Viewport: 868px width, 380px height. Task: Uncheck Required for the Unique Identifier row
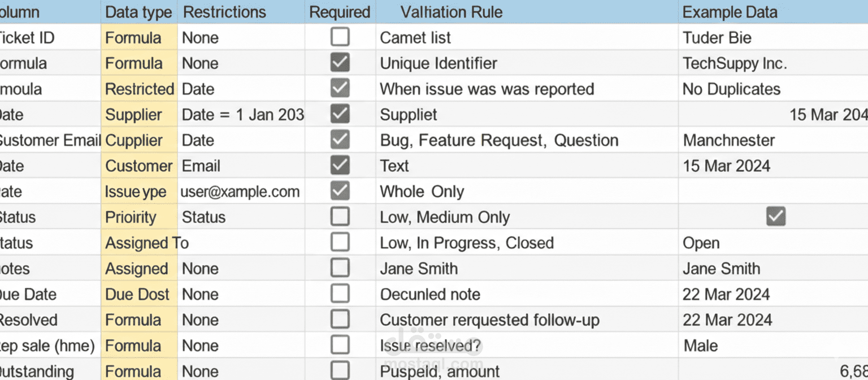tap(340, 63)
